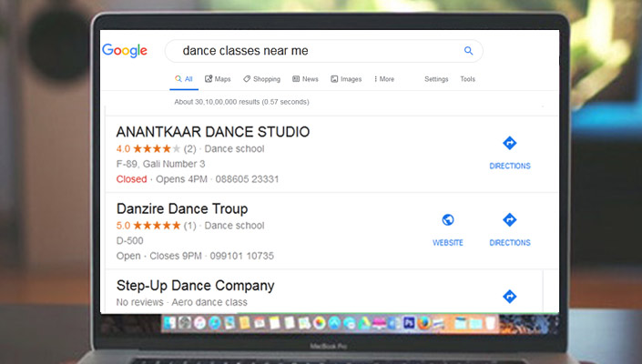
Task: Click the blue magnifier search icon
Action: (x=468, y=51)
